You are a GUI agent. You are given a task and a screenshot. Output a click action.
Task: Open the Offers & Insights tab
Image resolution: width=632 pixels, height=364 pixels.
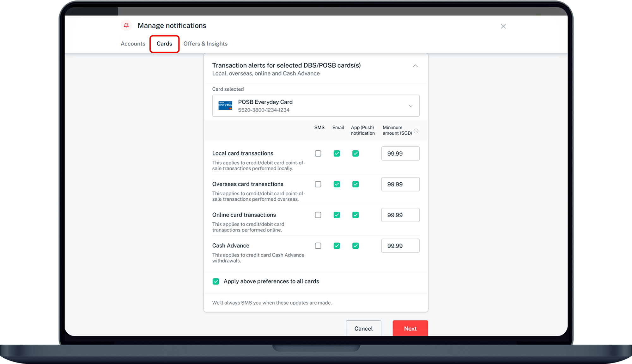pos(205,44)
